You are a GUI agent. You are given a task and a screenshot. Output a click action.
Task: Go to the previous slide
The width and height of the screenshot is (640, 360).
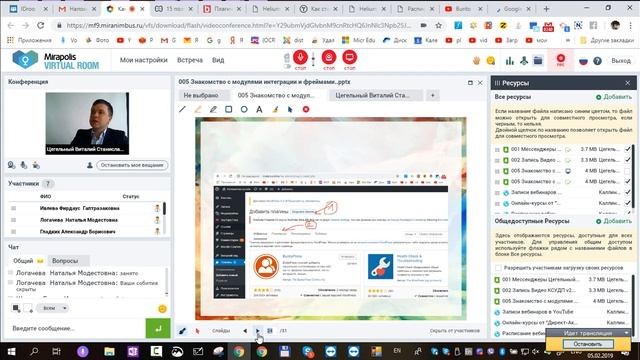245,331
